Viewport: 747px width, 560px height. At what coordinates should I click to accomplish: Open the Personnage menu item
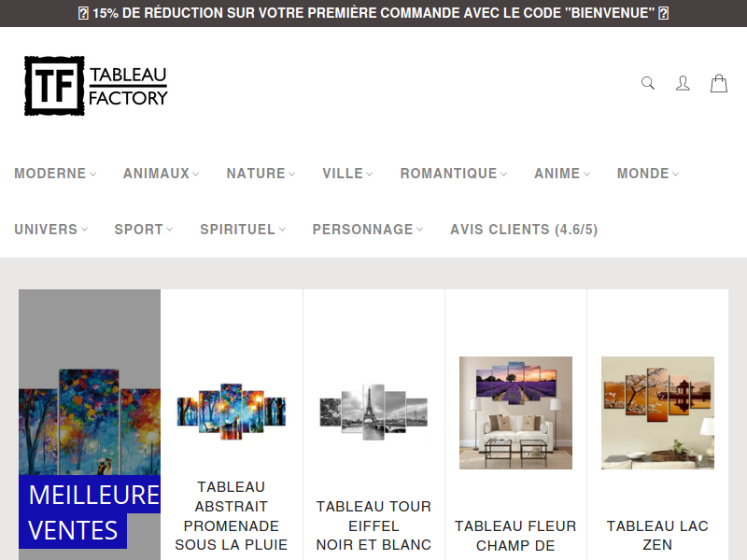tap(368, 230)
